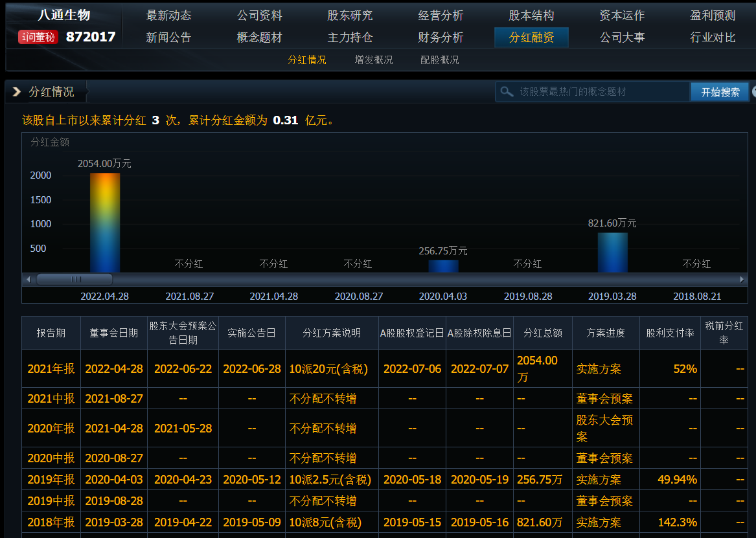
Task: Open the 公司大事 tab
Action: coord(622,37)
